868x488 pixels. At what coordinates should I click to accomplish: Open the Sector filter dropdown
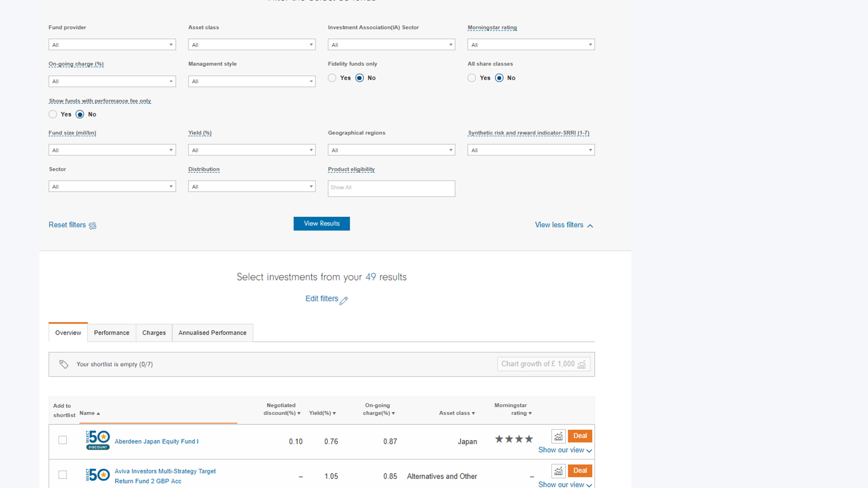(112, 186)
